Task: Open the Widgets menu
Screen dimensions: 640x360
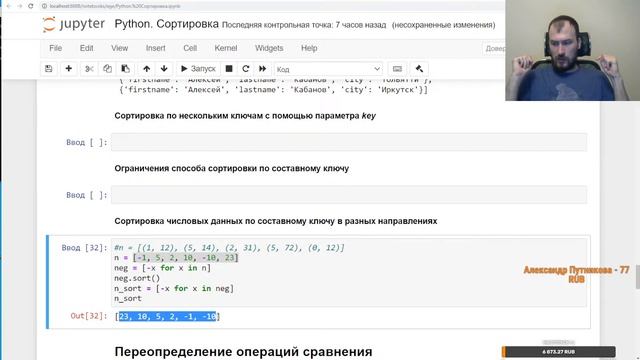Action: [269, 48]
